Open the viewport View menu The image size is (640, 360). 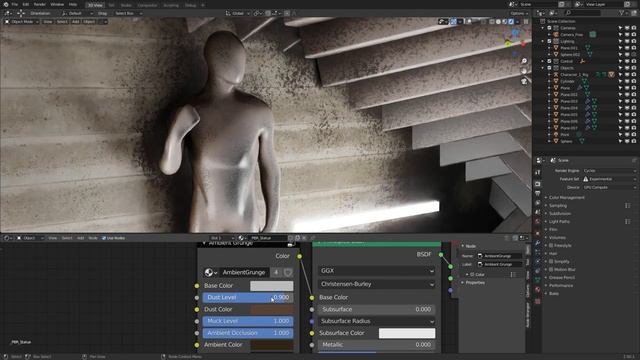pyautogui.click(x=48, y=22)
